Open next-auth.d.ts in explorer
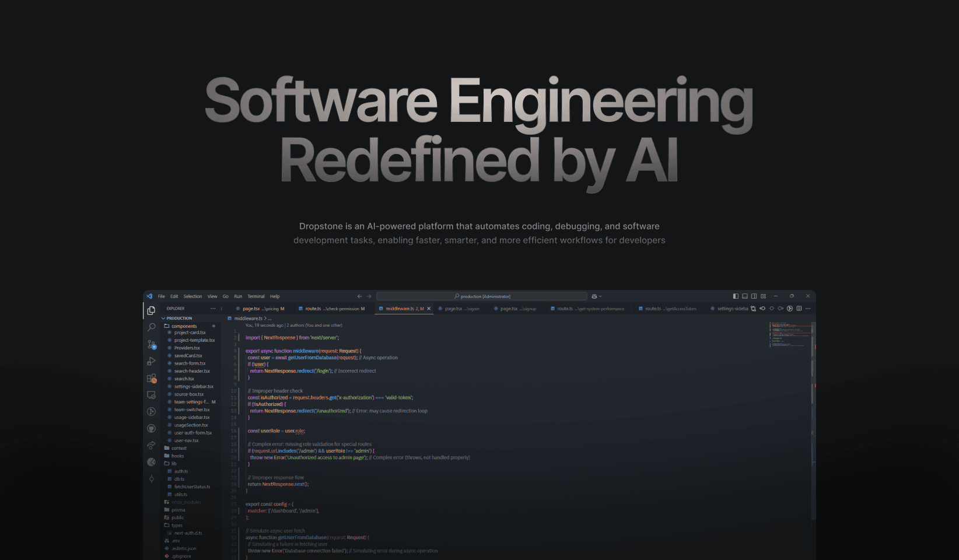The width and height of the screenshot is (959, 560). click(188, 533)
